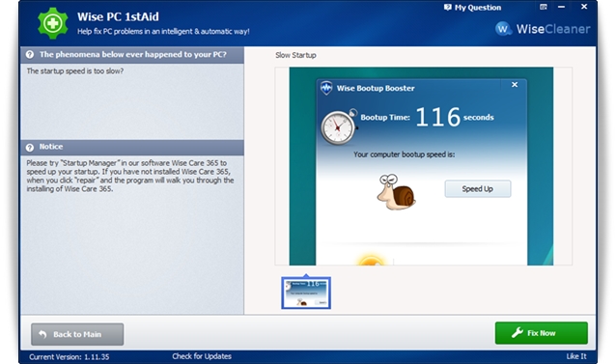This screenshot has height=364, width=616.
Task: Select "The startup speed is too slow?" text
Action: [x=75, y=71]
